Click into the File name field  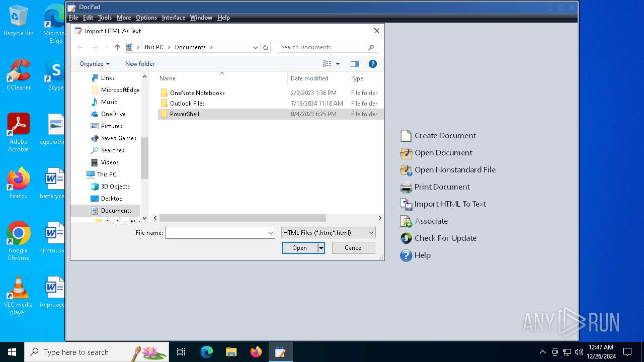tap(216, 233)
